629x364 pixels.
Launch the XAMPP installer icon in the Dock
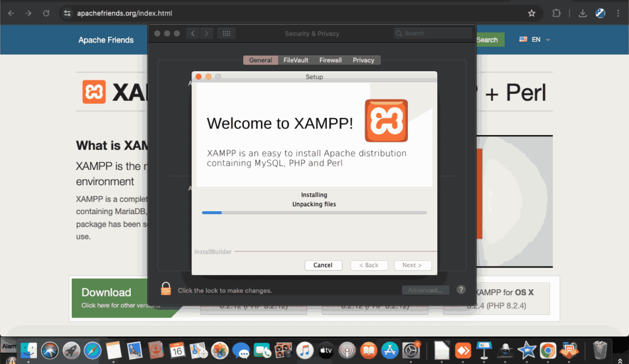(x=569, y=350)
